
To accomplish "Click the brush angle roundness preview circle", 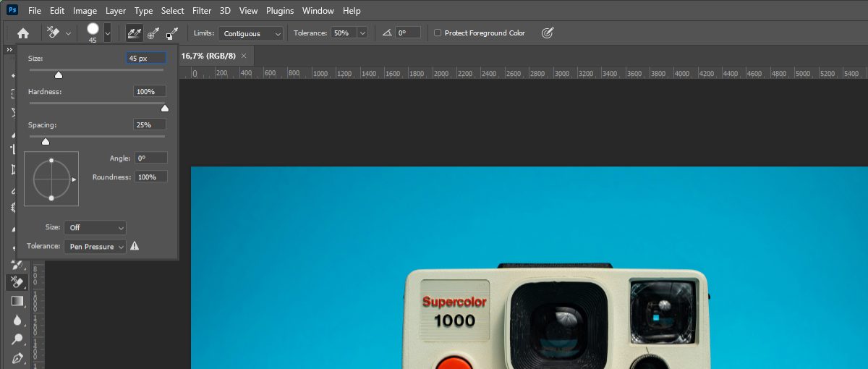I will pos(51,179).
